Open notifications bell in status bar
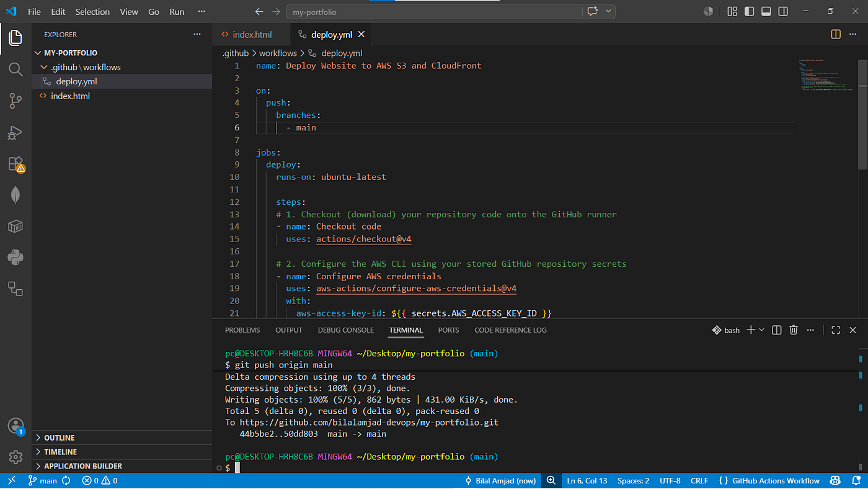868x489 pixels. (x=855, y=480)
